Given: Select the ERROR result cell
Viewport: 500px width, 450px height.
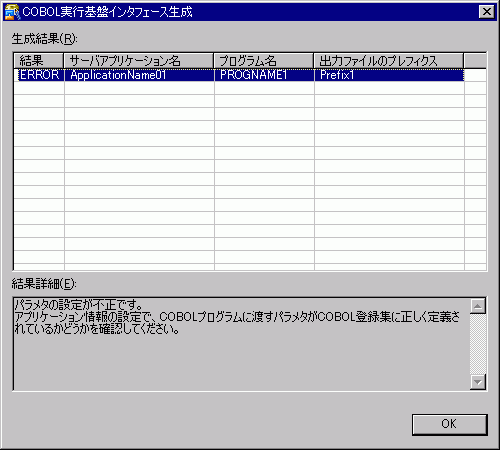Looking at the screenshot, I should point(39,75).
